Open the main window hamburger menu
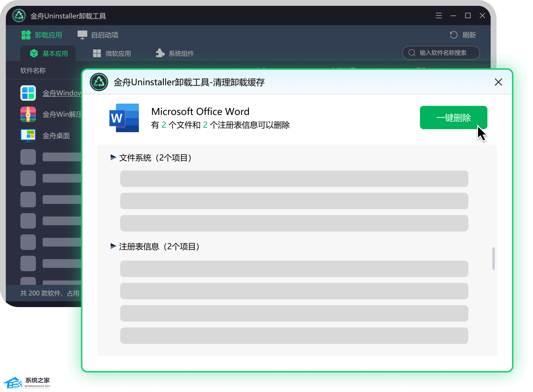Image resolution: width=533 pixels, height=392 pixels. point(439,15)
